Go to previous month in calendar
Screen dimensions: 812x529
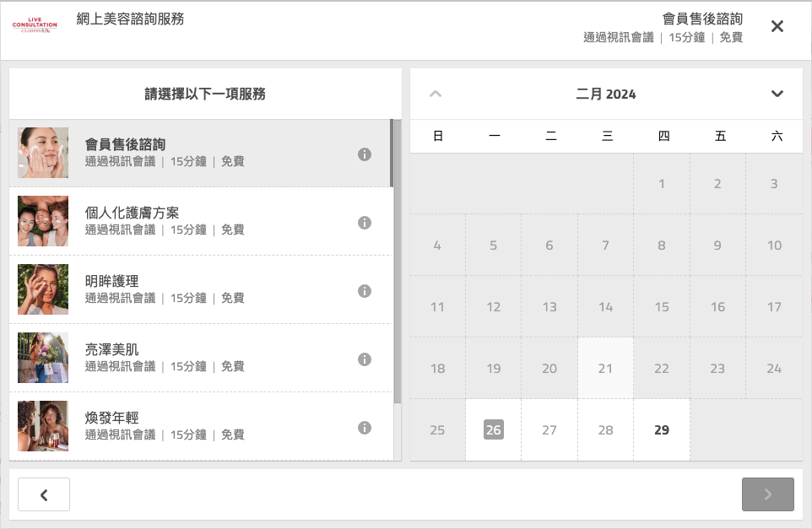tap(436, 94)
